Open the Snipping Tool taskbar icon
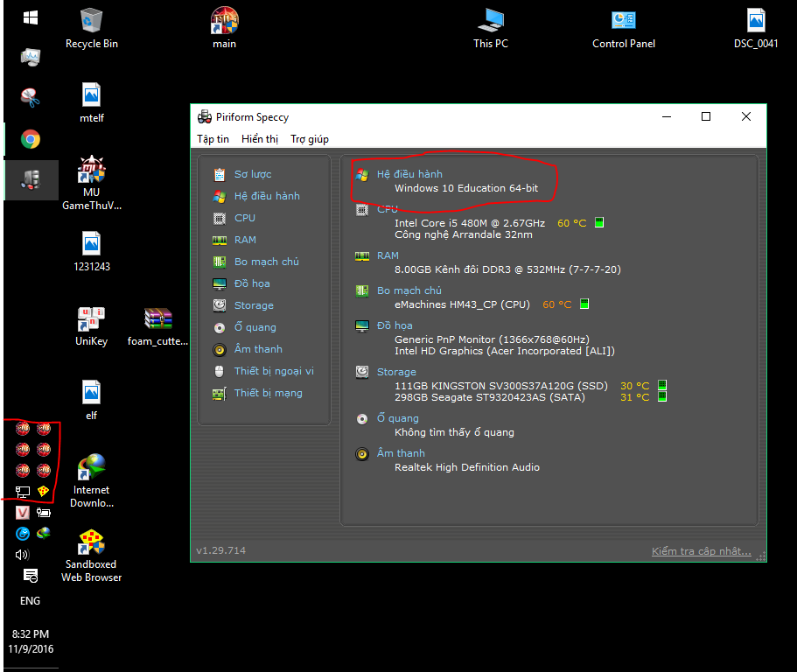This screenshot has height=672, width=797. click(31, 98)
